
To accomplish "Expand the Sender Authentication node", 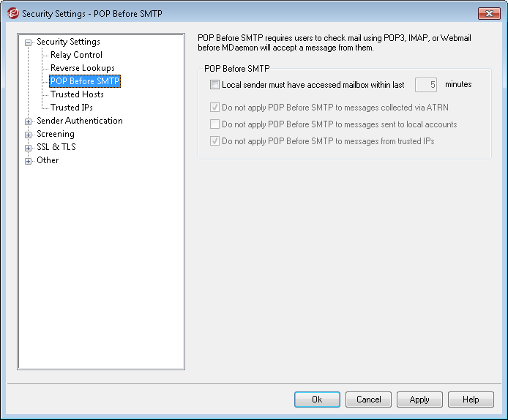I will pyautogui.click(x=29, y=121).
